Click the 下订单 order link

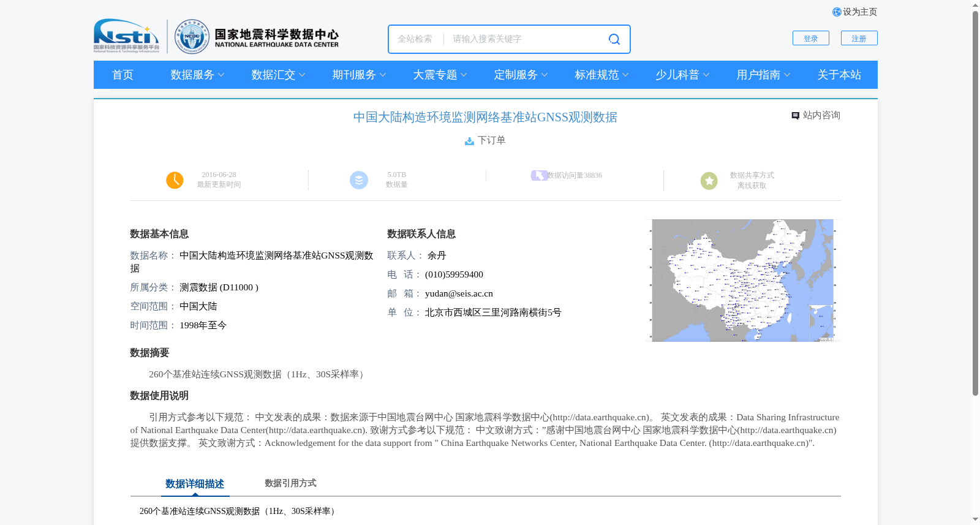click(x=491, y=140)
